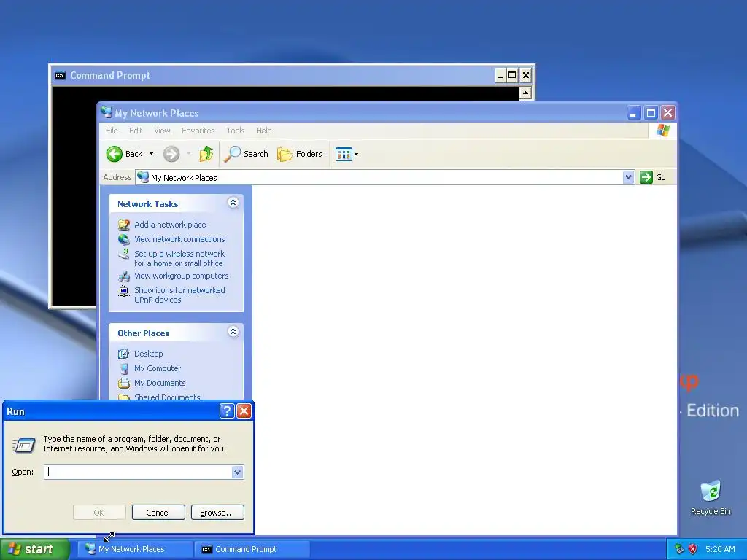Screen dimensions: 747x560
Task: Click the Add a network place icon
Action: (124, 225)
